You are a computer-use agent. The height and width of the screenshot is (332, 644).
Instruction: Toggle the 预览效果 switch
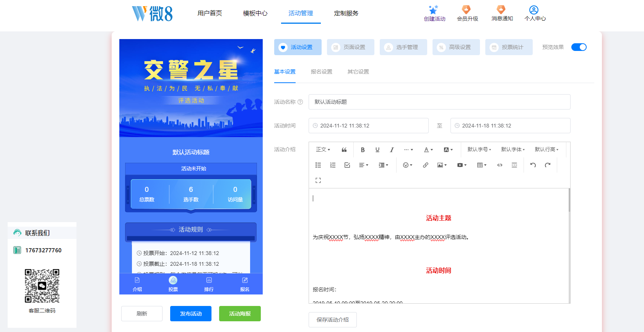tap(579, 47)
